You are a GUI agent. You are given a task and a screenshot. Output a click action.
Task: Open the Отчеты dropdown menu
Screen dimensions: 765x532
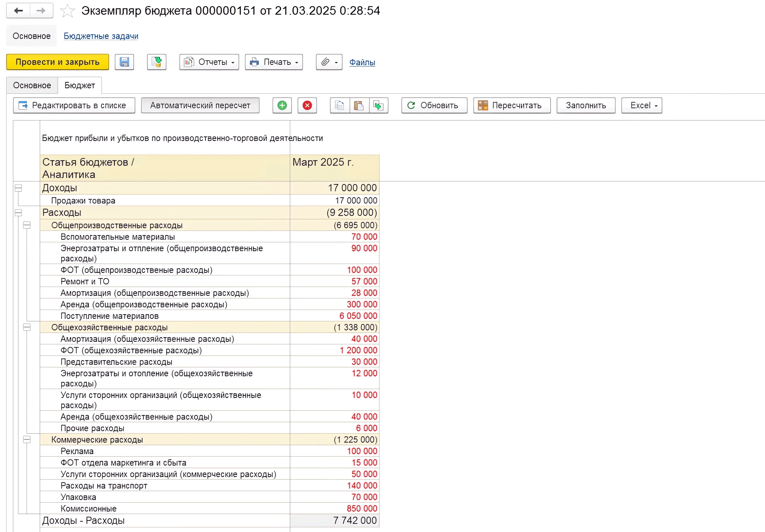tap(209, 62)
